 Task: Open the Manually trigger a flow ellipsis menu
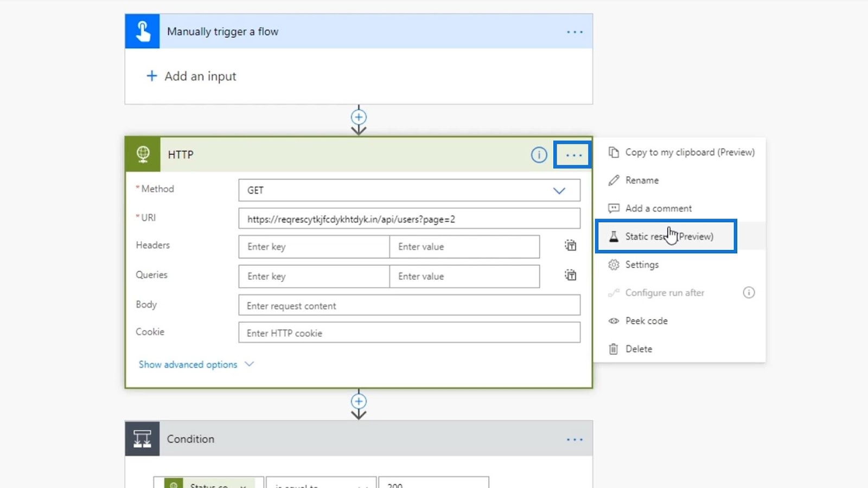click(575, 32)
